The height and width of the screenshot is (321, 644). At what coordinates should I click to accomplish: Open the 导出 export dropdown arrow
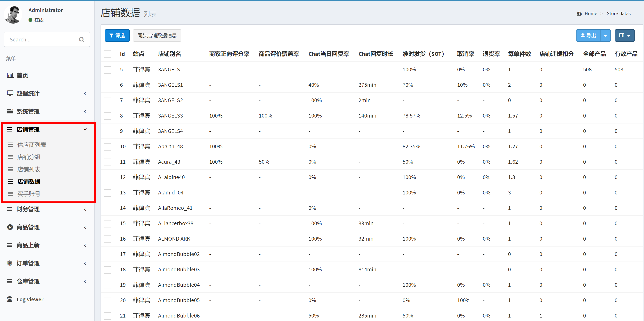click(605, 35)
